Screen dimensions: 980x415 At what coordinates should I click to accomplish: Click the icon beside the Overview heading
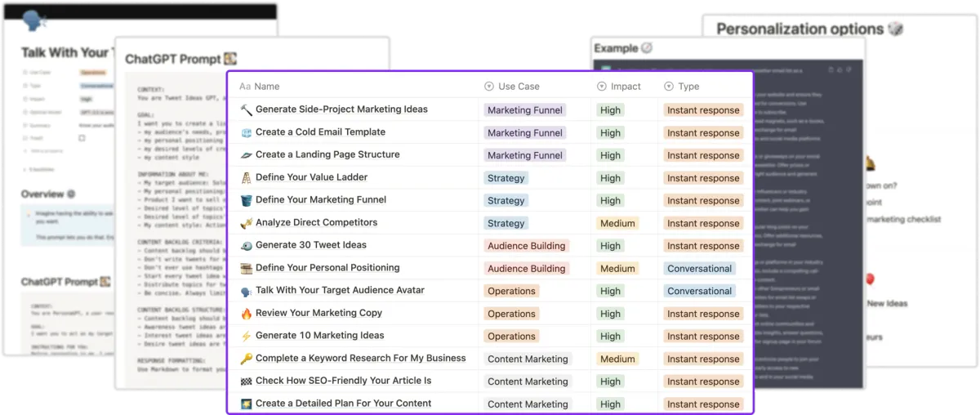point(71,194)
